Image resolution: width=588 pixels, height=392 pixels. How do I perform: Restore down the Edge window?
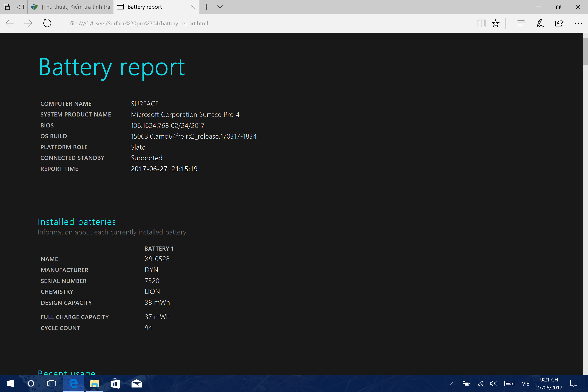[x=558, y=7]
